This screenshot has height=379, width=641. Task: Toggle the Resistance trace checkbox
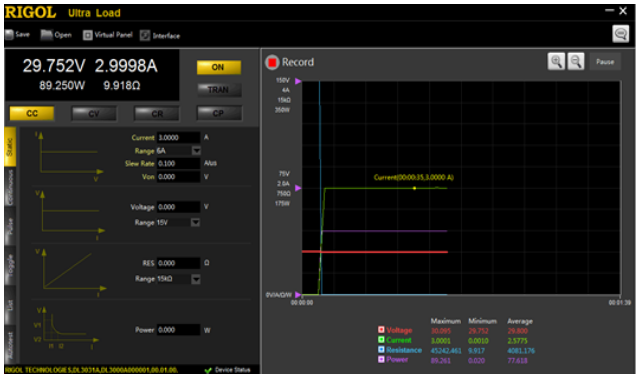click(381, 350)
